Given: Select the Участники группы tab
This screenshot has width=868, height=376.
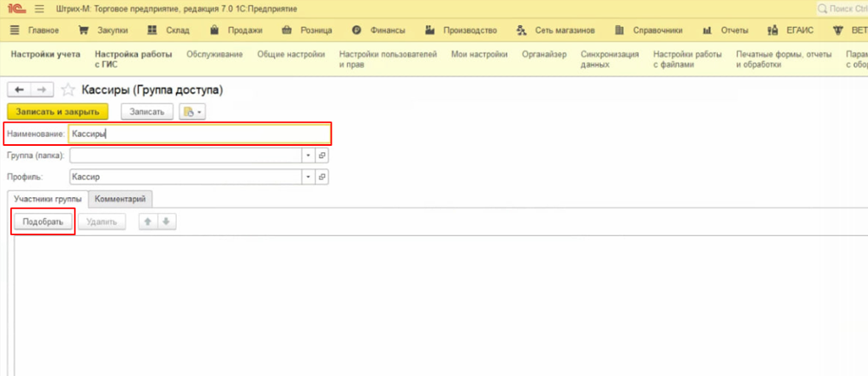Looking at the screenshot, I should [x=48, y=199].
